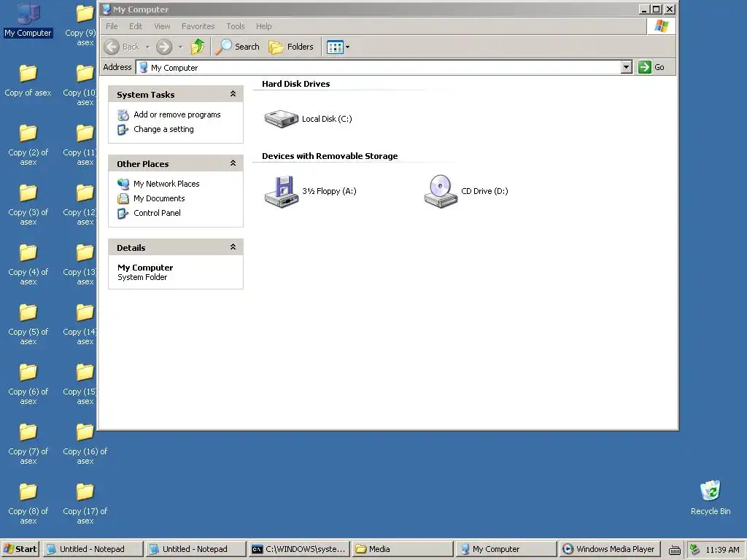Open the View menu
The height and width of the screenshot is (560, 747).
[162, 26]
